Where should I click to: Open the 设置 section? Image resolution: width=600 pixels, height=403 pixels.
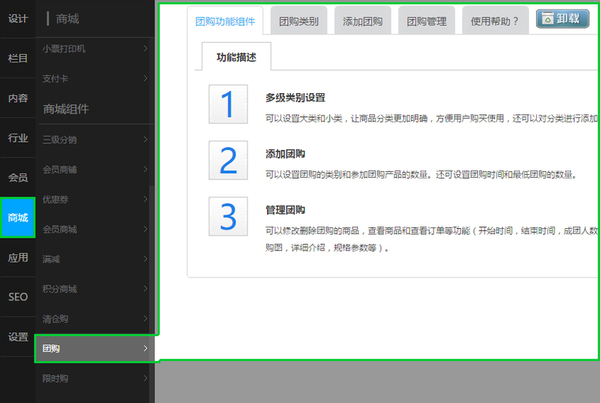(x=18, y=337)
